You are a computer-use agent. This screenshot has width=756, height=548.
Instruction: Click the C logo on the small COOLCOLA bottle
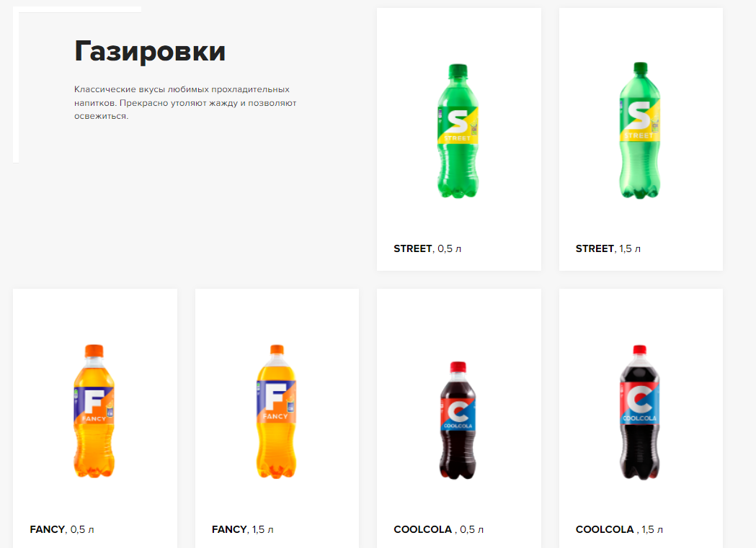click(458, 412)
